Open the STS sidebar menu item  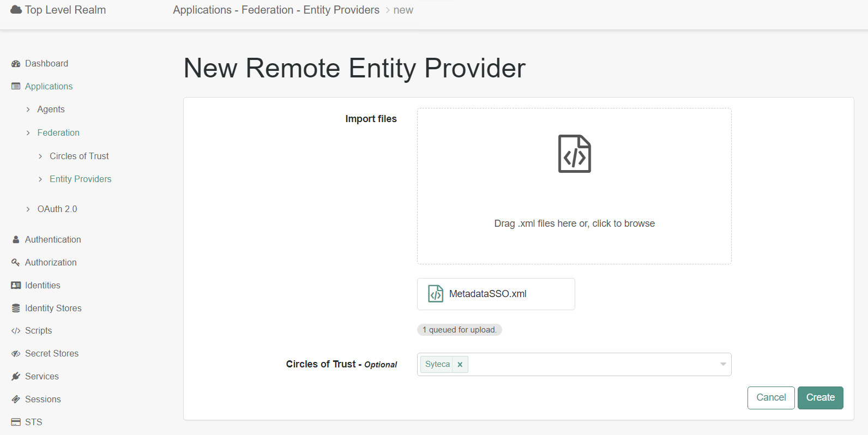click(x=33, y=422)
